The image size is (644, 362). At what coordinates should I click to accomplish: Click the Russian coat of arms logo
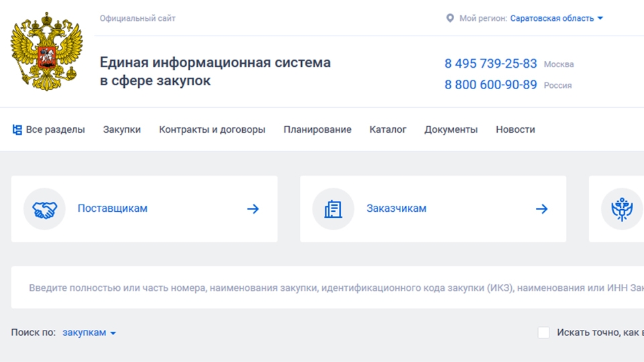coord(46,52)
